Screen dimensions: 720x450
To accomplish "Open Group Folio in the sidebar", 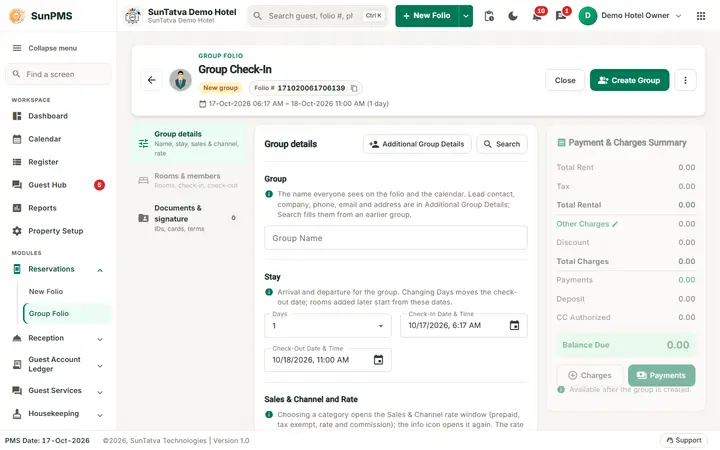I will click(67, 314).
